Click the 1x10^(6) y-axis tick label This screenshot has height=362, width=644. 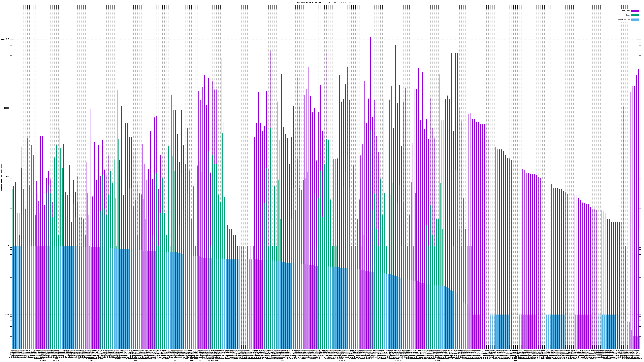pos(5,39)
